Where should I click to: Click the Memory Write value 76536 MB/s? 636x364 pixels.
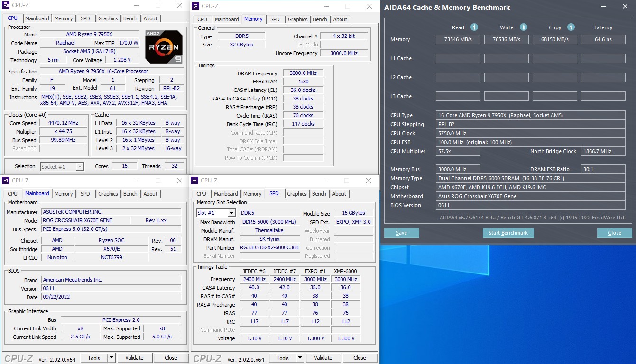(507, 39)
